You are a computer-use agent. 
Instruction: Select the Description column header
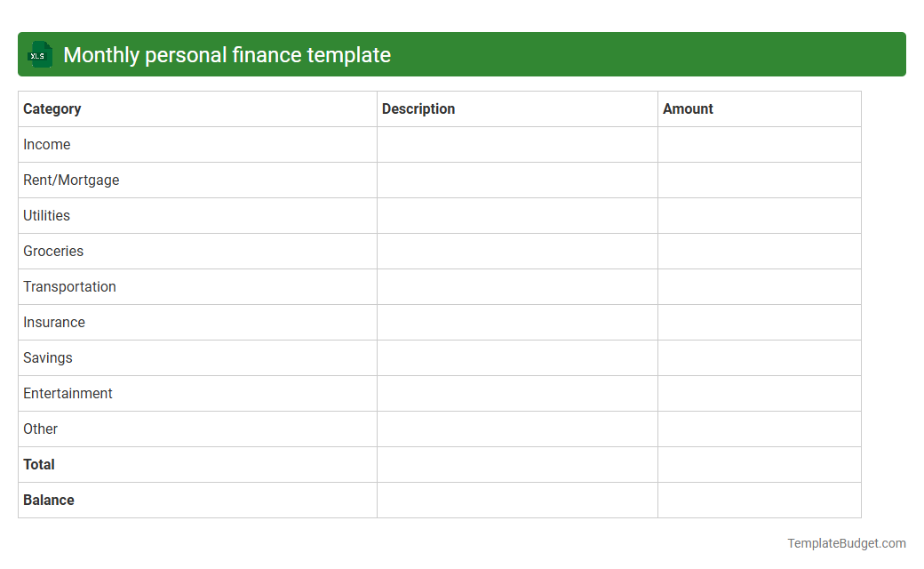point(418,108)
